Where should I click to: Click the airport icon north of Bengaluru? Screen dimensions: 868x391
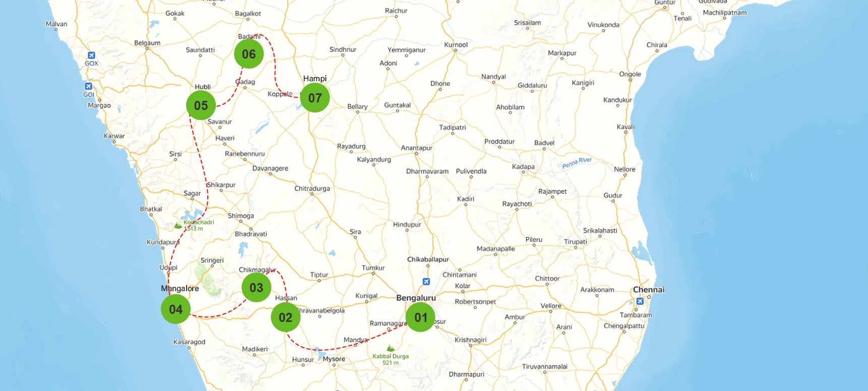coord(426,282)
